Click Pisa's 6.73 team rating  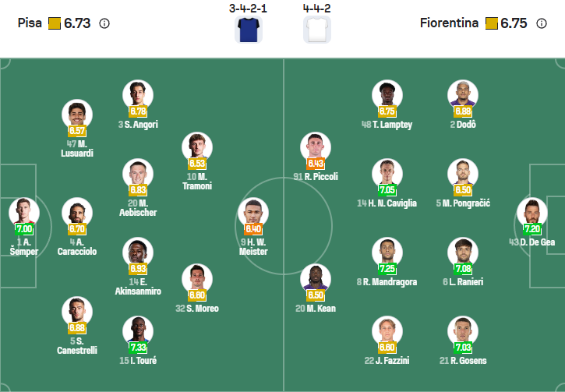tap(77, 23)
